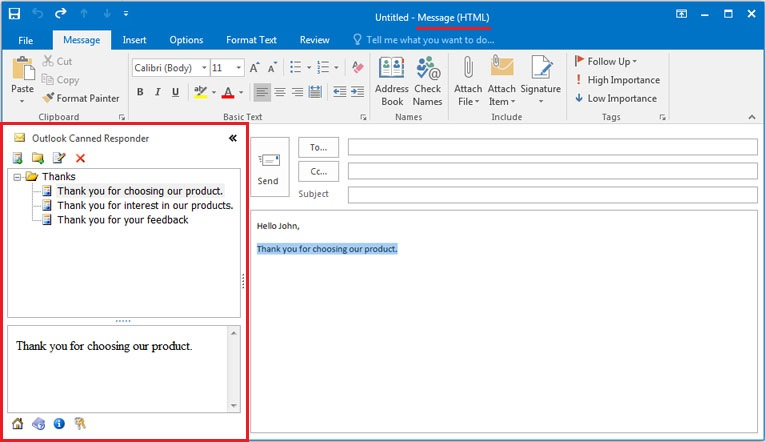Toggle High Importance tag
Screen dimensions: 765x442
[618, 80]
